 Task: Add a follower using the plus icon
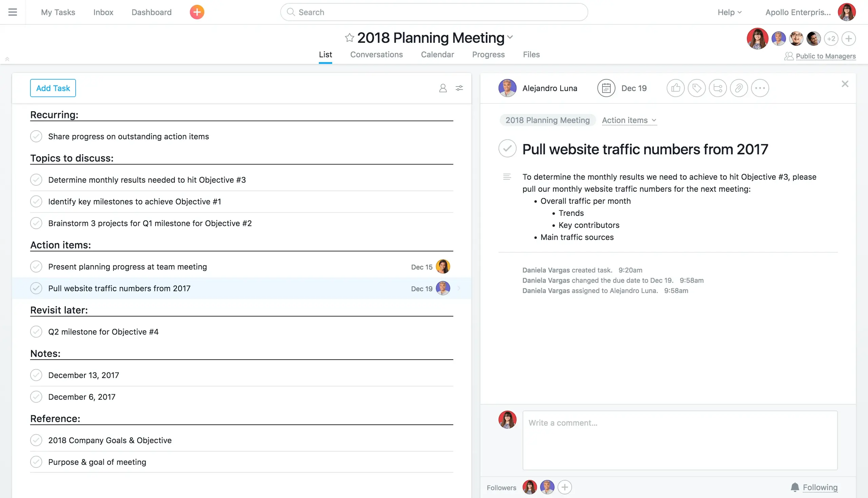point(564,487)
